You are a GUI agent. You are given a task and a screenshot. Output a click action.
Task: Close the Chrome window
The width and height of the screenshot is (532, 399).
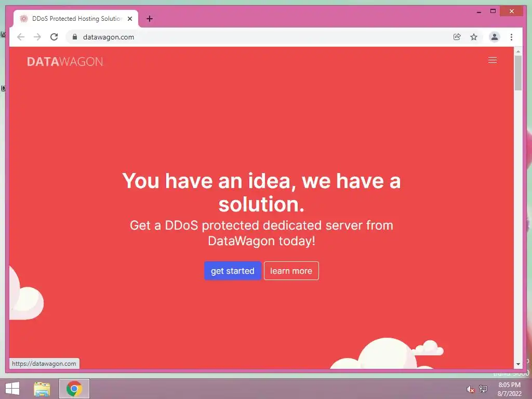coord(512,11)
